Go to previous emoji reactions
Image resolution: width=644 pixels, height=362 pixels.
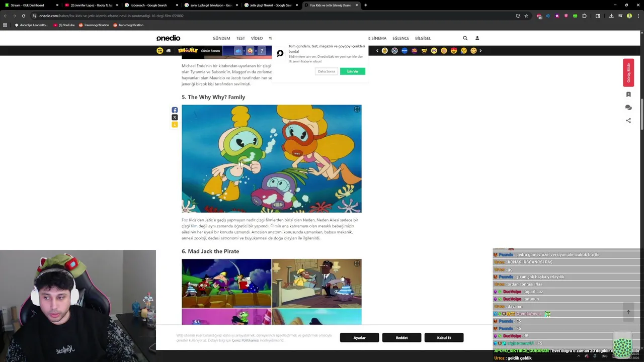[377, 51]
